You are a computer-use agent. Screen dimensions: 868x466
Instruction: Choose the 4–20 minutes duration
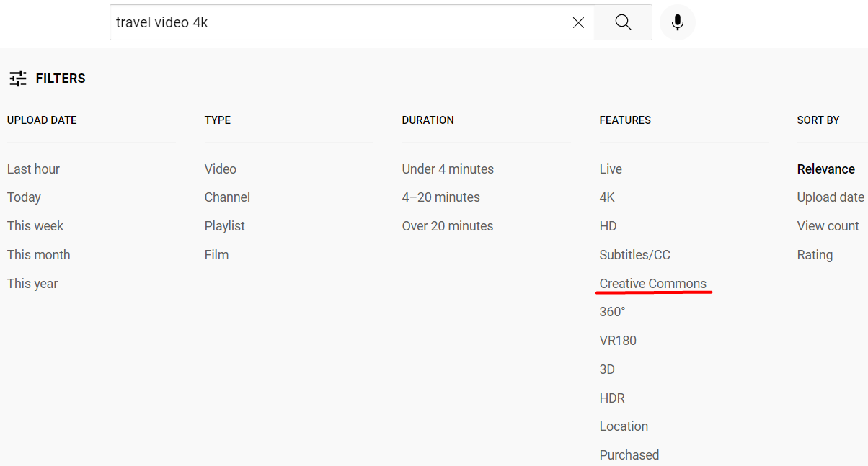coord(441,197)
